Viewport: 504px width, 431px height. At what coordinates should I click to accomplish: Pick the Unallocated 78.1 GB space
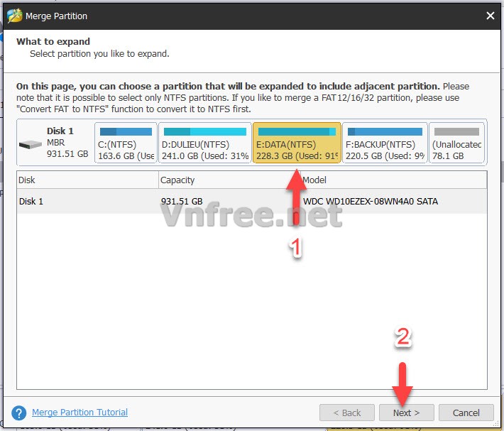(456, 143)
